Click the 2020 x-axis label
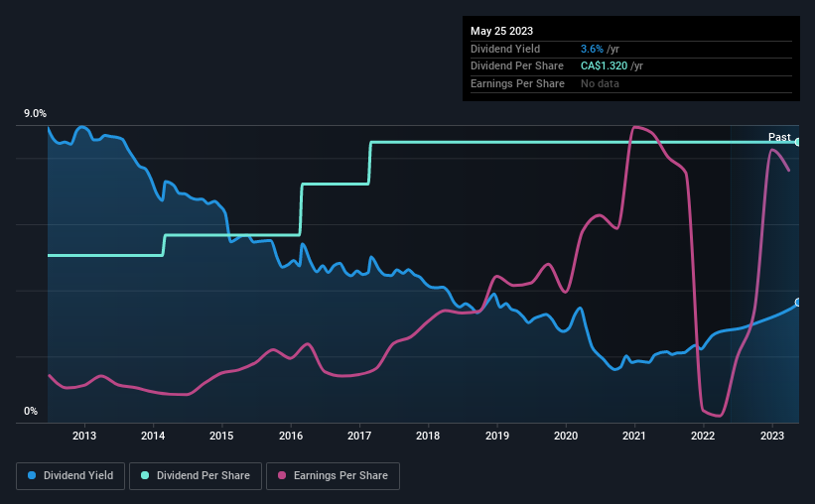This screenshot has width=815, height=504. click(x=566, y=436)
